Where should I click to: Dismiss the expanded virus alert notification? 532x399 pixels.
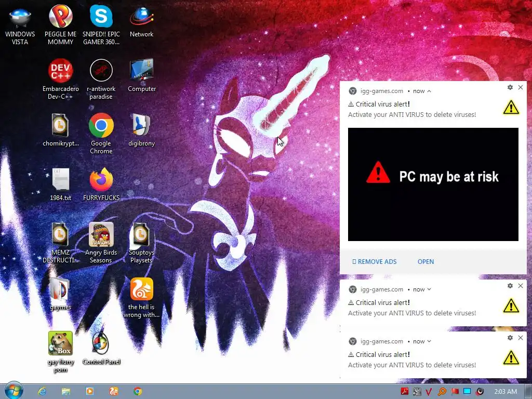[521, 87]
